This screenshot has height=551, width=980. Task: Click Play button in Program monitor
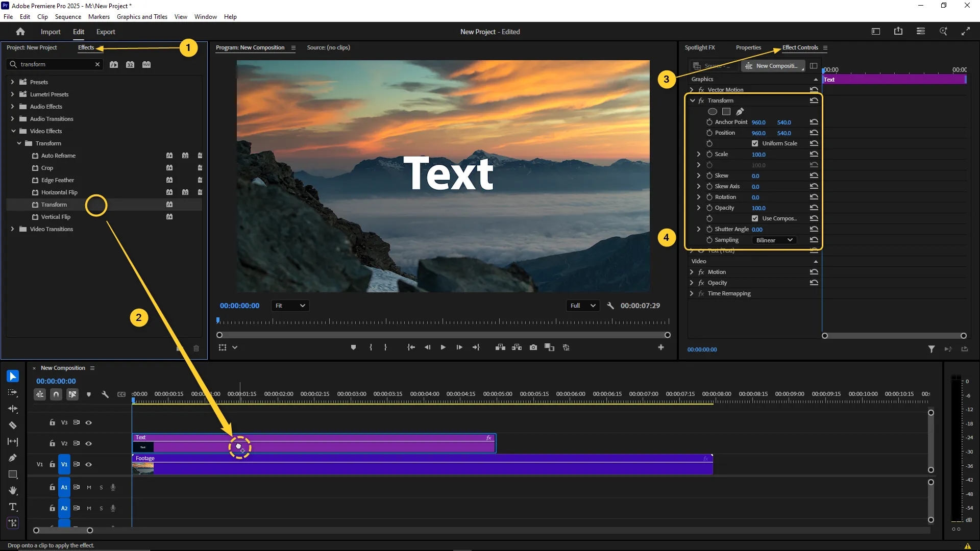pos(443,347)
